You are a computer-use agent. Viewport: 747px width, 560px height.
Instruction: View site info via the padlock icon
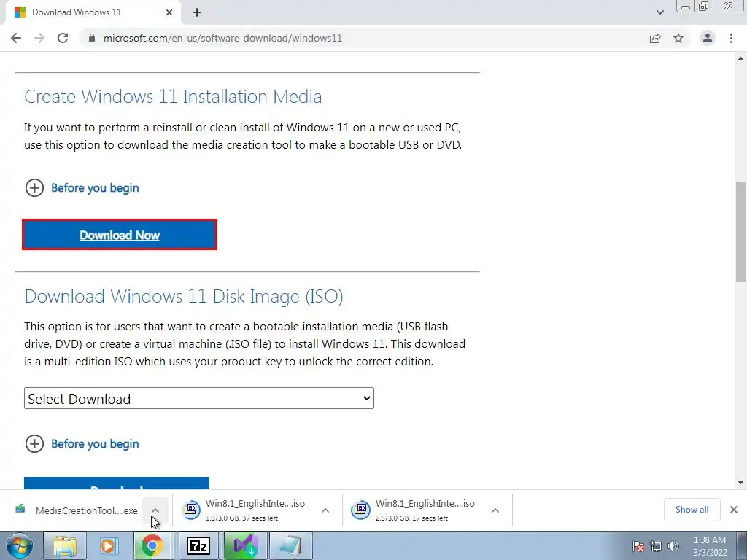point(92,38)
